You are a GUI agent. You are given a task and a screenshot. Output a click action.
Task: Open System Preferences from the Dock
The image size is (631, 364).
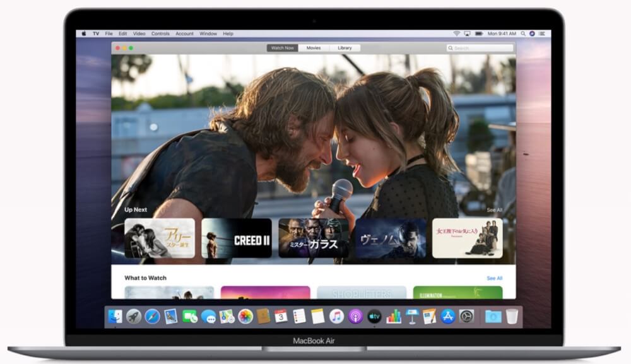point(466,317)
